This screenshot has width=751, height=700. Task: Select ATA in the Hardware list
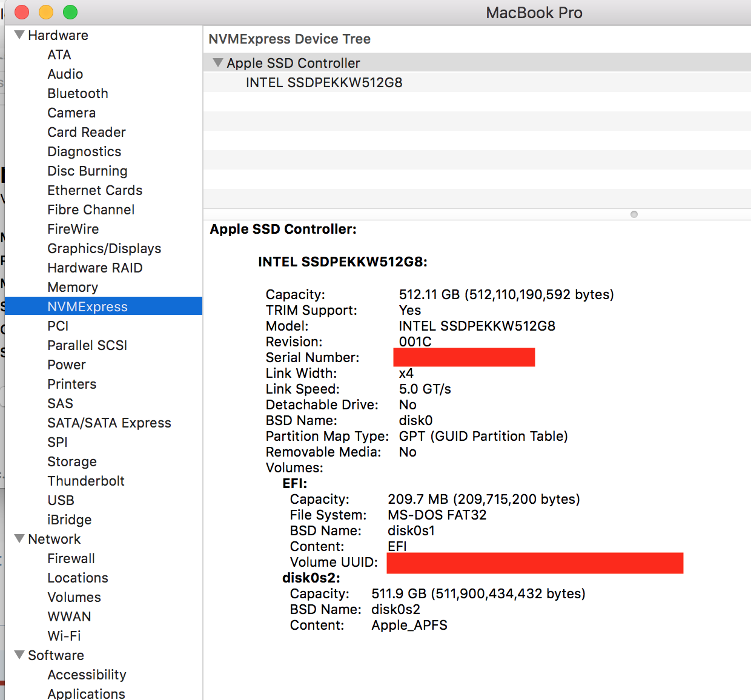point(59,54)
